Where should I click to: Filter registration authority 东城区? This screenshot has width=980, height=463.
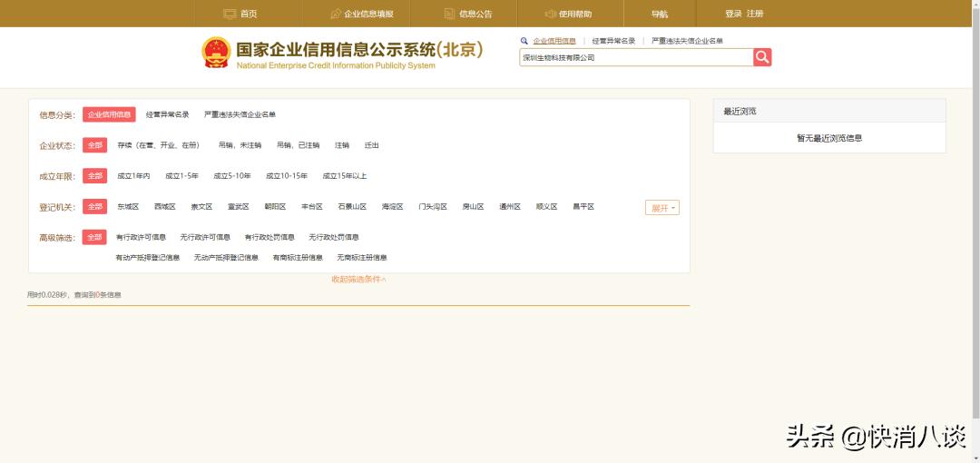[x=128, y=206]
